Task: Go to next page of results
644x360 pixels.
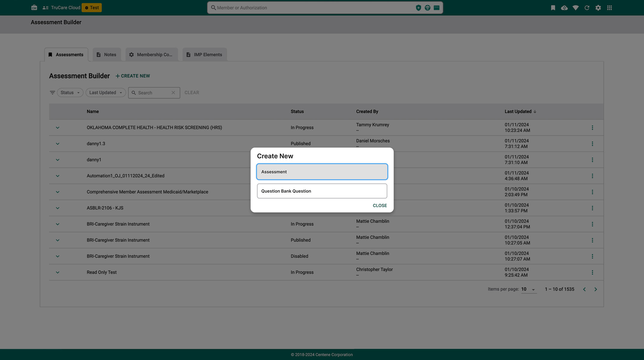Action: (596, 289)
